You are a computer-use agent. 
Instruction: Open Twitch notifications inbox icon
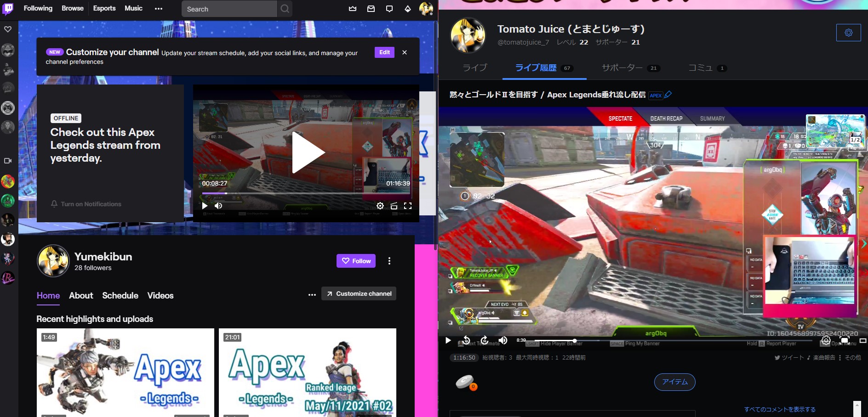coord(371,9)
